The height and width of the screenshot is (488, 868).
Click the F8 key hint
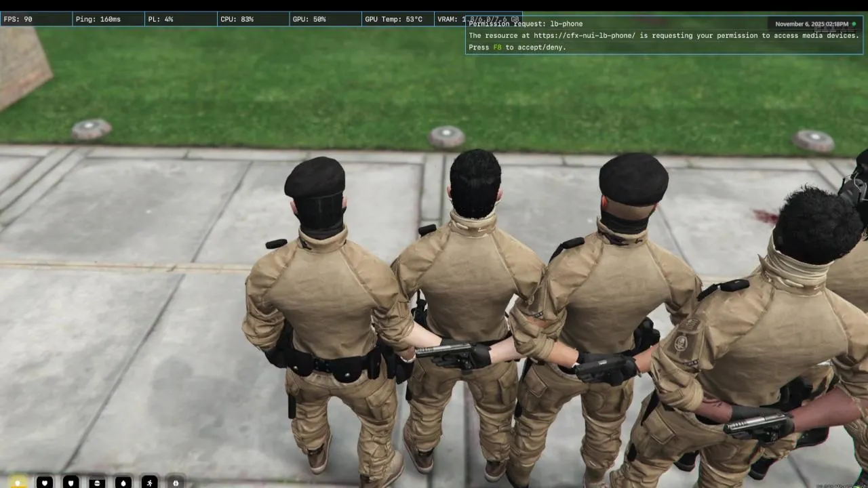click(x=497, y=47)
